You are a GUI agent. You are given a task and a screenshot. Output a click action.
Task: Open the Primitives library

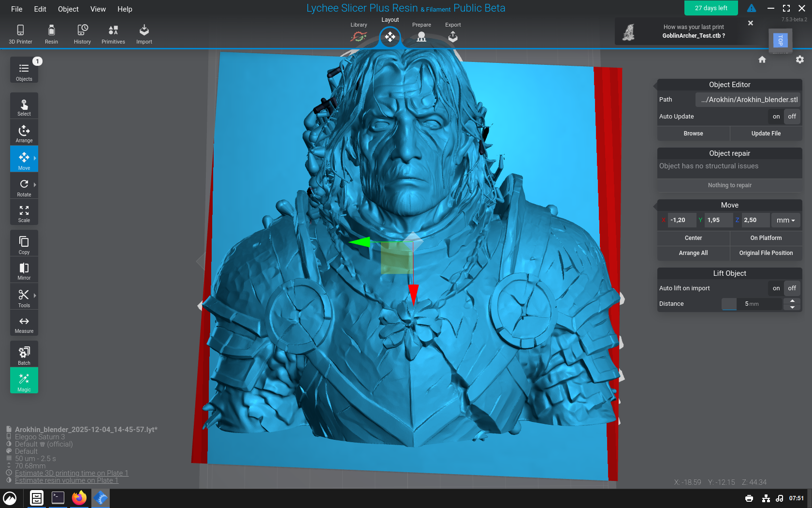tap(113, 34)
